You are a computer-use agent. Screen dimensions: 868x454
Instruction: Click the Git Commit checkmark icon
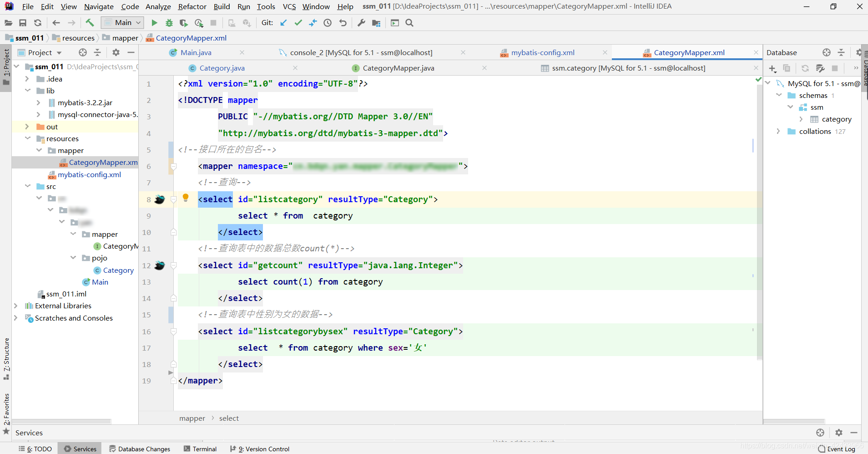pos(298,23)
